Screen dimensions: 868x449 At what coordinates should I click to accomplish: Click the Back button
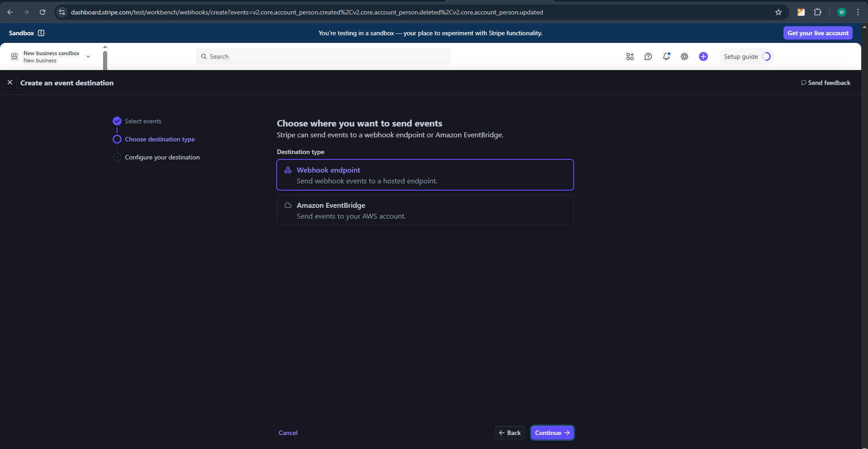(510, 433)
